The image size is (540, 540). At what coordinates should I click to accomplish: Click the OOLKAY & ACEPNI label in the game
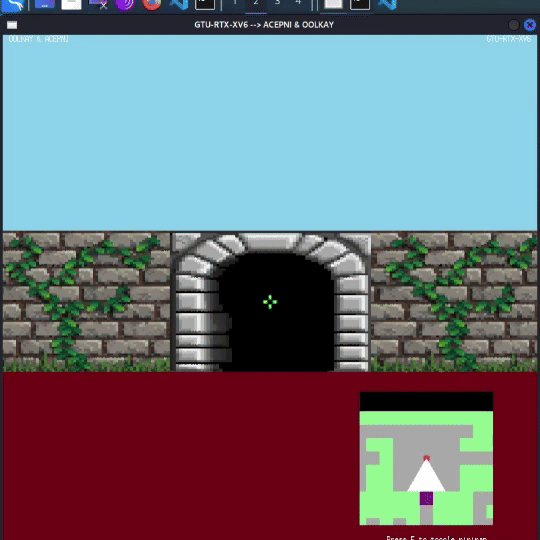[x=39, y=39]
